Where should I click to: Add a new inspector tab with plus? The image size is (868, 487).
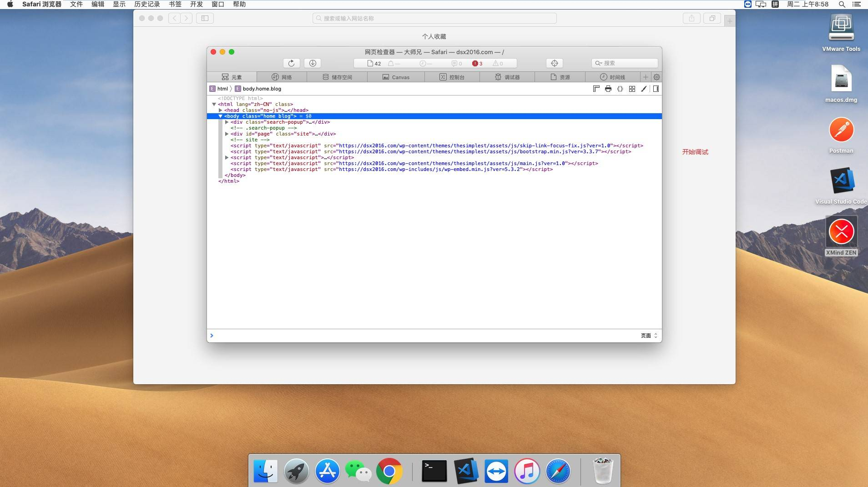pyautogui.click(x=646, y=77)
